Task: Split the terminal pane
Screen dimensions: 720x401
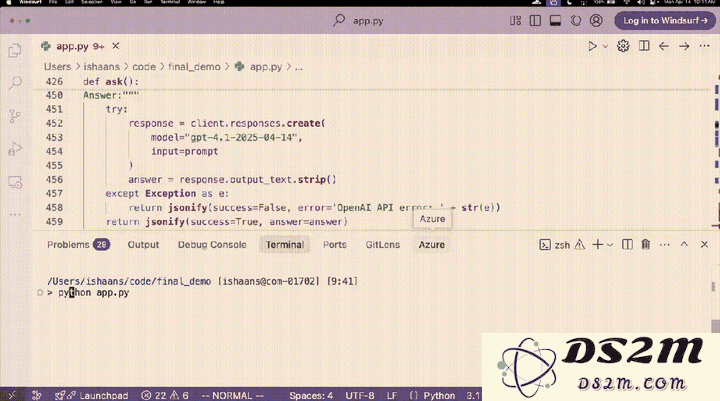Action: [627, 244]
